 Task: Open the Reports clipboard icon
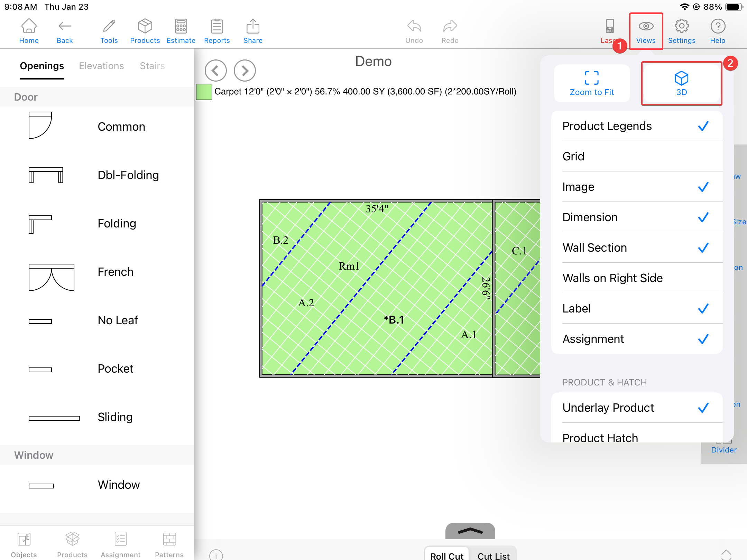pos(217,31)
